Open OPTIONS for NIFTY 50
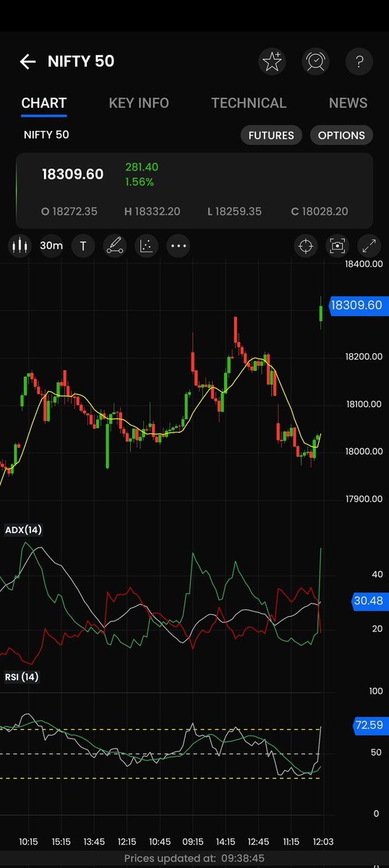This screenshot has width=389, height=868. pyautogui.click(x=341, y=135)
